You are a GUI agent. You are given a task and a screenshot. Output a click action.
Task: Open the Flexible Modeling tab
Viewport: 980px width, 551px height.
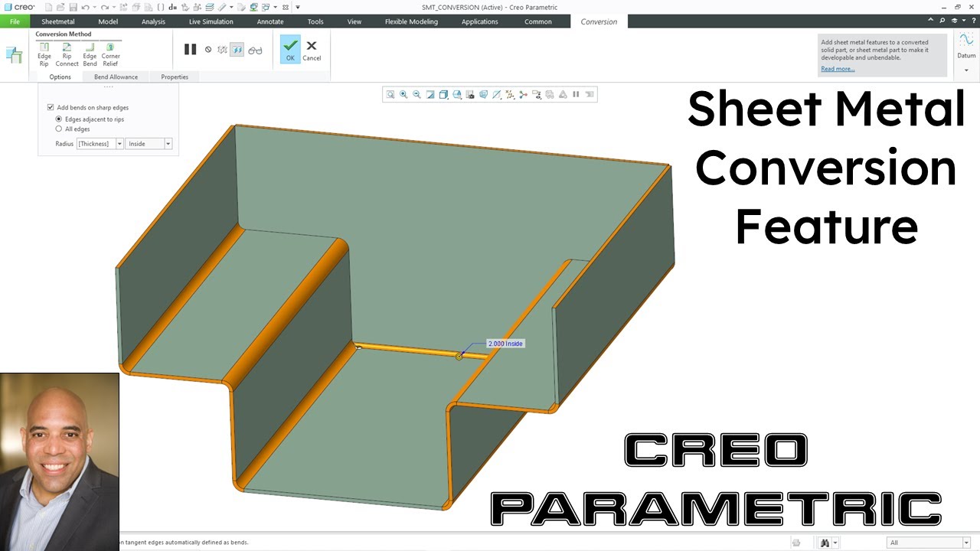pyautogui.click(x=411, y=21)
